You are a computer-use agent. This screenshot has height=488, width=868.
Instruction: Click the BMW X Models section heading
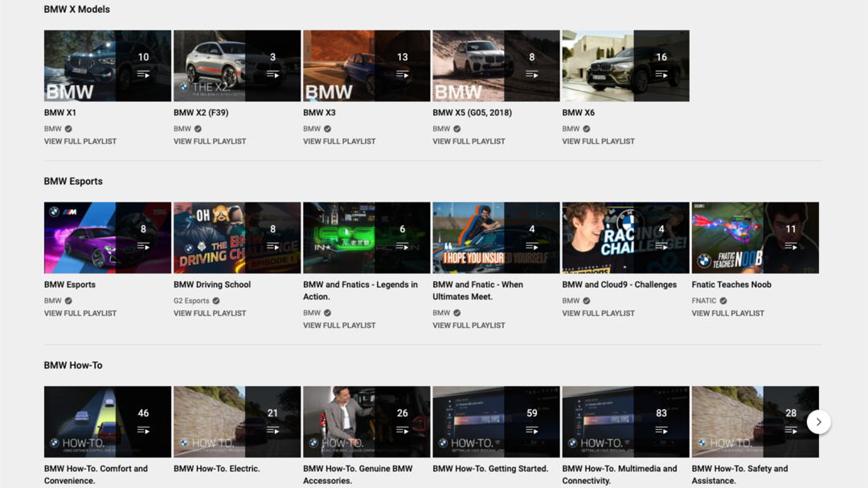tap(77, 10)
